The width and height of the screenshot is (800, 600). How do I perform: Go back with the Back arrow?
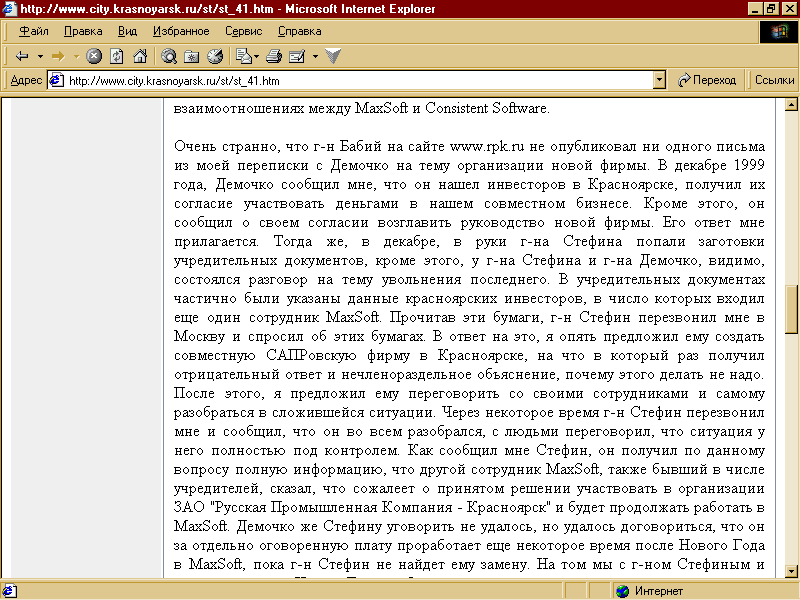pyautogui.click(x=22, y=56)
